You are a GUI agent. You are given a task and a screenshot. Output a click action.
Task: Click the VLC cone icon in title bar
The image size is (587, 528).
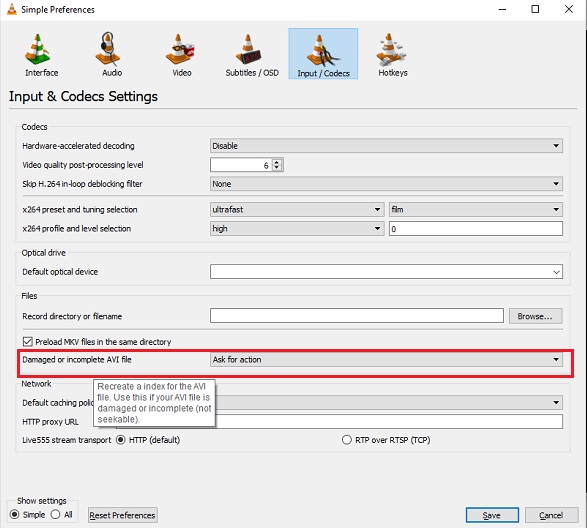pos(12,9)
